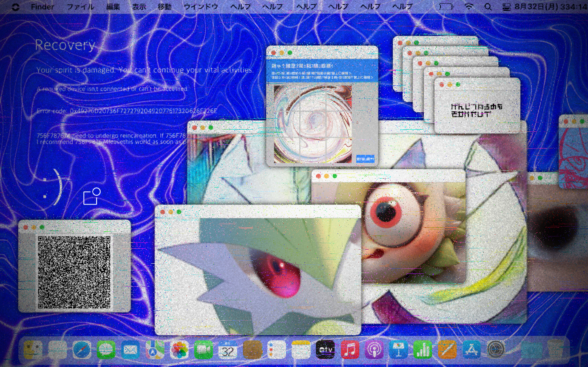Screen dimensions: 588x367
Task: Open Finder from the dock
Action: point(33,350)
